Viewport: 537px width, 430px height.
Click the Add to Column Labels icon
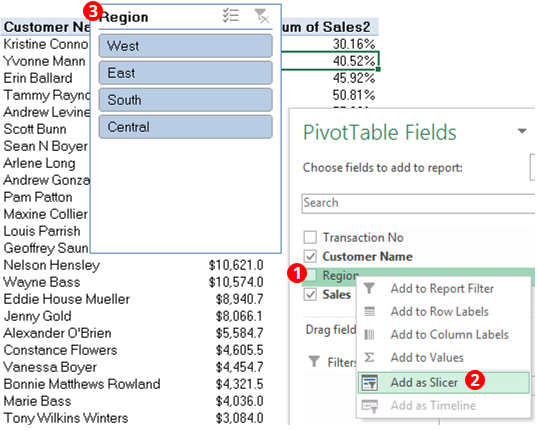click(369, 334)
